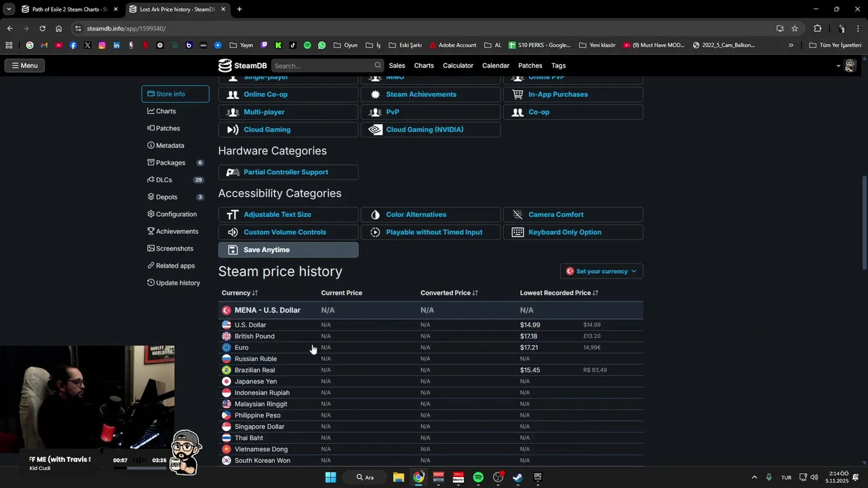Open the Eski Şarkı bookmark folder
Image resolution: width=868 pixels, height=488 pixels.
(405, 45)
